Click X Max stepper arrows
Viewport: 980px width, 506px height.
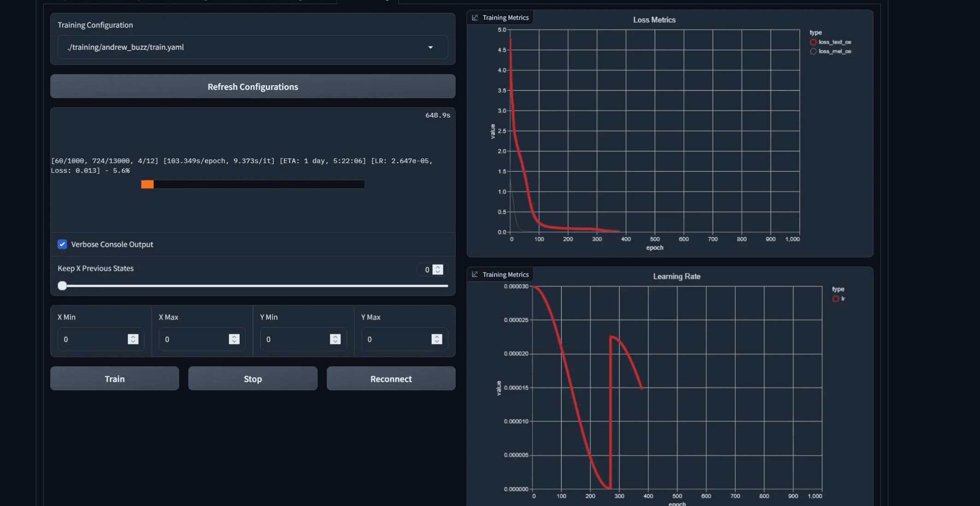tap(234, 339)
